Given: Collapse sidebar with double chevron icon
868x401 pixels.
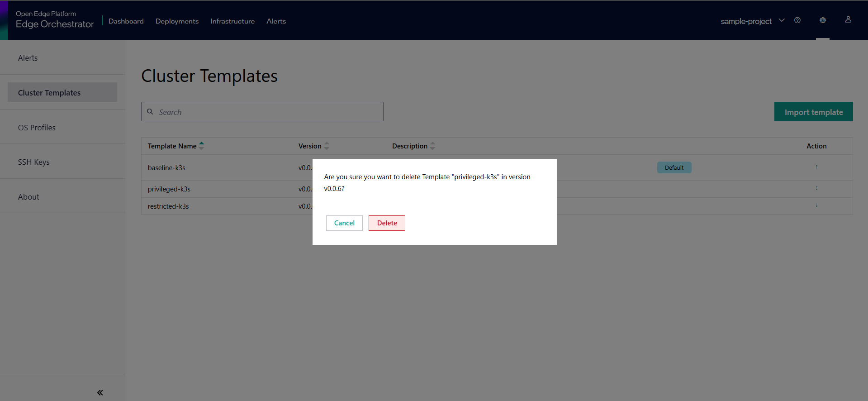Looking at the screenshot, I should point(100,392).
